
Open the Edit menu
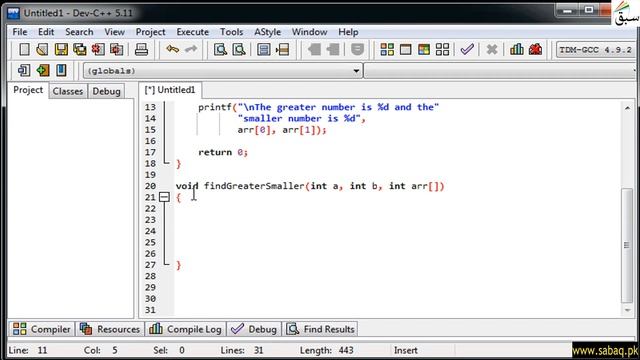click(x=46, y=32)
